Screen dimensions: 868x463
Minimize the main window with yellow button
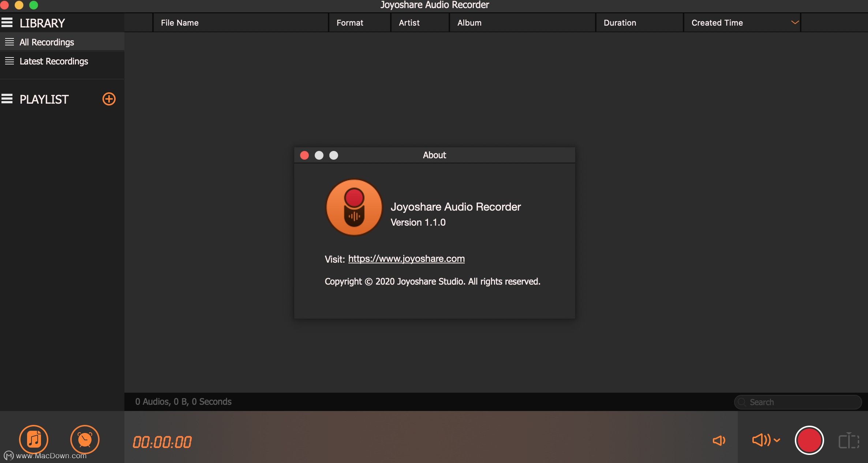[19, 5]
